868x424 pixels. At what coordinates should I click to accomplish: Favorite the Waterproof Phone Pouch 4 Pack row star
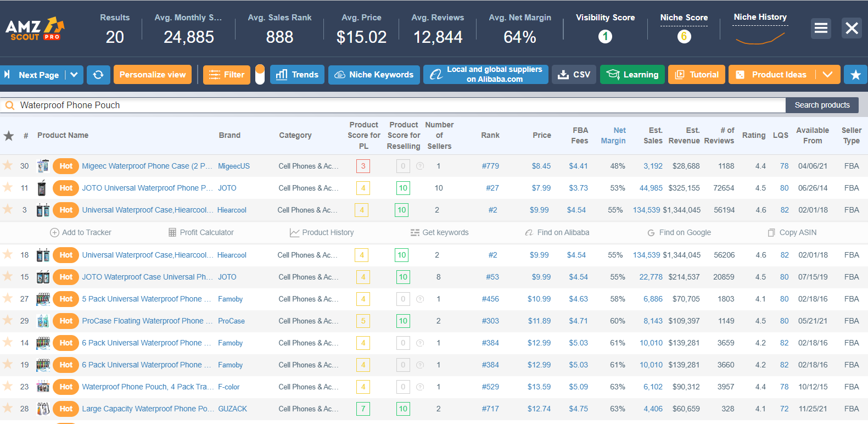pos(8,386)
